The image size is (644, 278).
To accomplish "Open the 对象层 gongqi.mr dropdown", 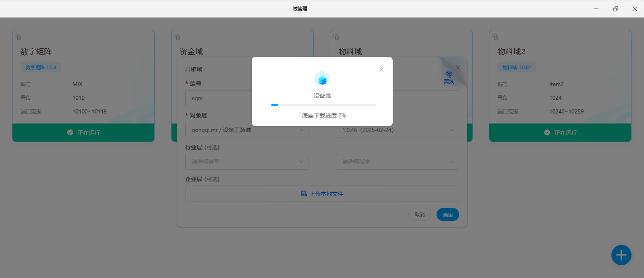I will coord(246,130).
